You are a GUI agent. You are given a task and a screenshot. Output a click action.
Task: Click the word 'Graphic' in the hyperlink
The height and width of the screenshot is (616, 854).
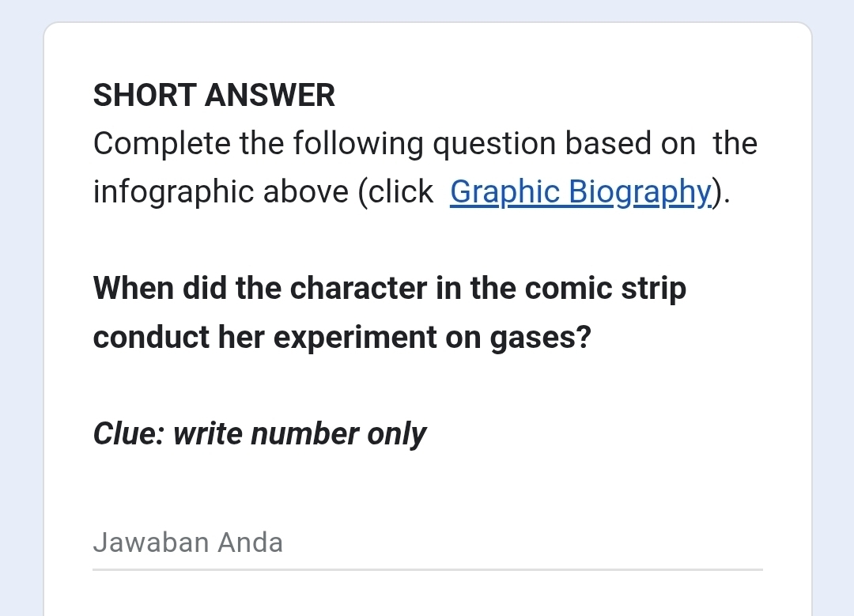[504, 192]
